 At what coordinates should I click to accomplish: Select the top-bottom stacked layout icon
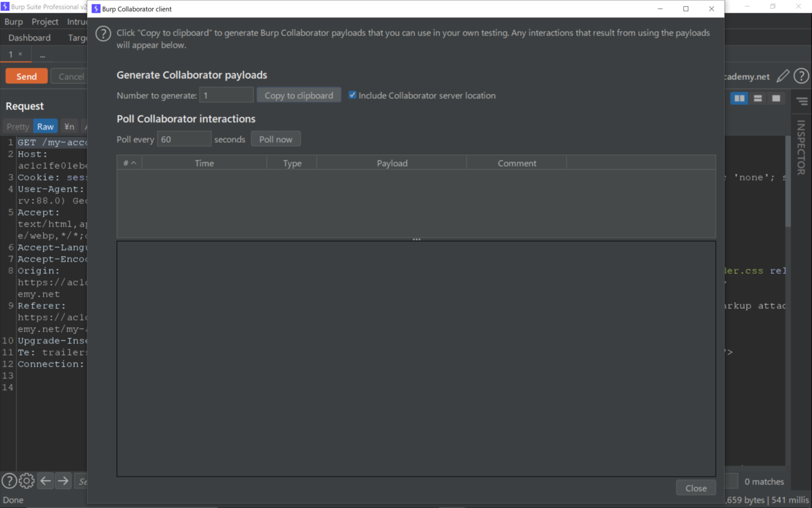[x=758, y=99]
